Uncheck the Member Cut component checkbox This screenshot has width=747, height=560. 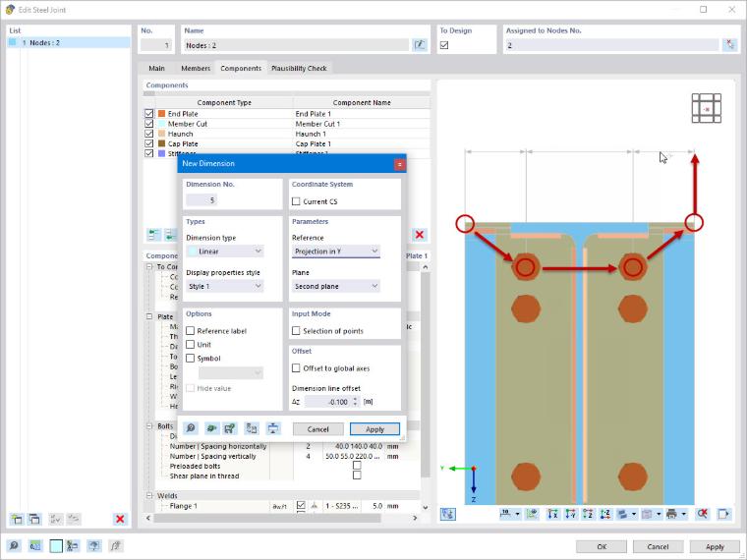click(149, 124)
